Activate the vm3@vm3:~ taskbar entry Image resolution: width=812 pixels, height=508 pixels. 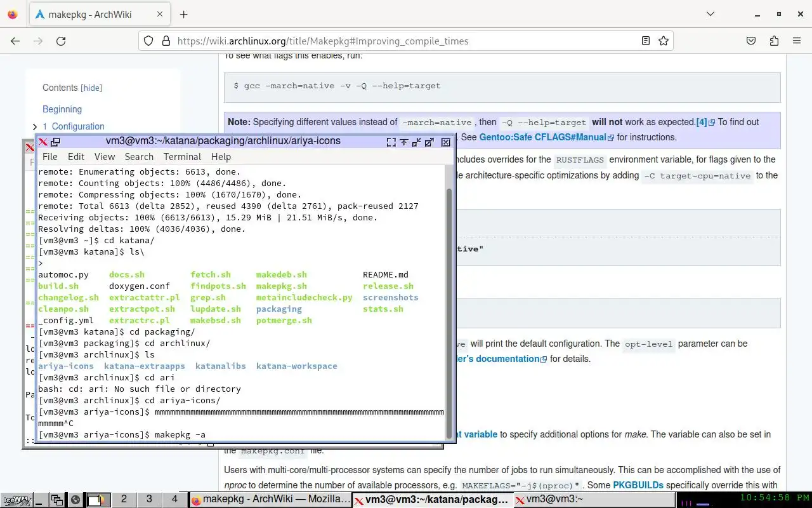594,500
